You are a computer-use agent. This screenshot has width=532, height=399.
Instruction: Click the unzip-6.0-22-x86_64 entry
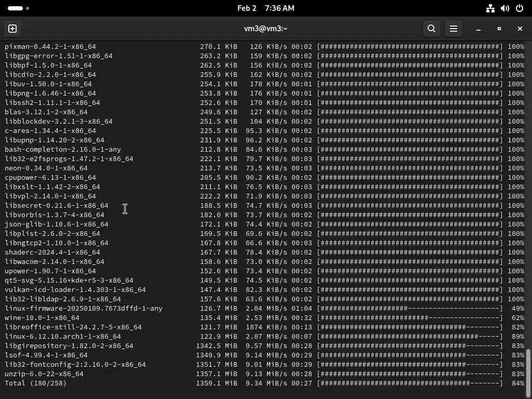(44, 374)
